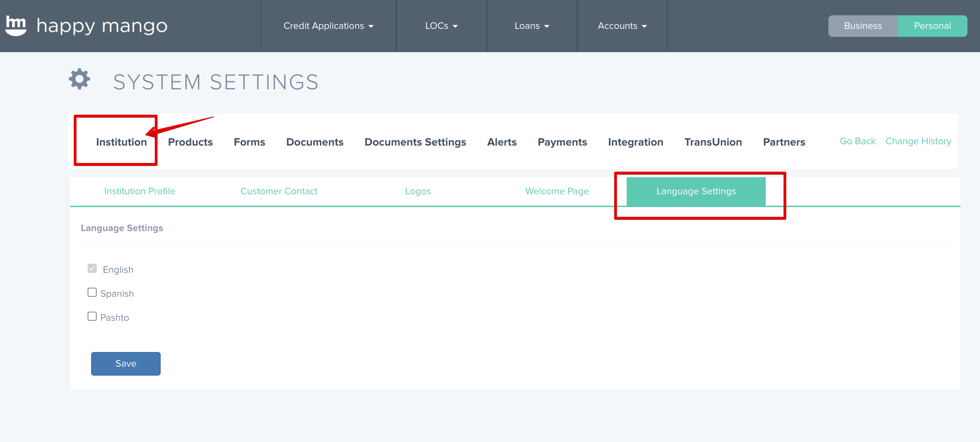Expand the LOCs menu
The width and height of the screenshot is (980, 442).
coord(441,25)
